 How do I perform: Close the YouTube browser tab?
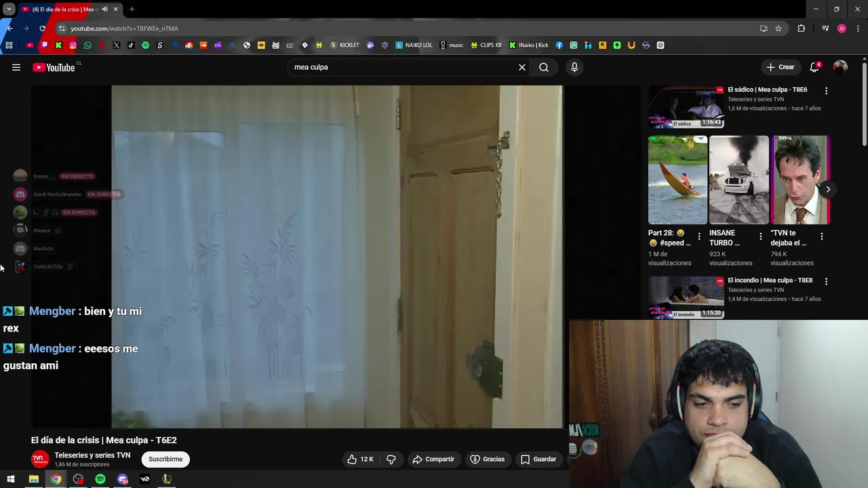115,9
